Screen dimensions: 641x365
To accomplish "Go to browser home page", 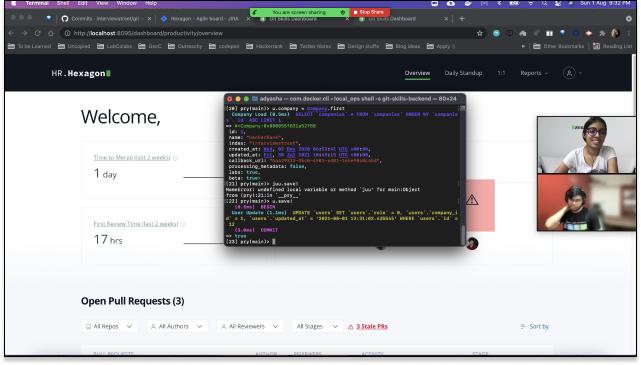I will tap(51, 33).
